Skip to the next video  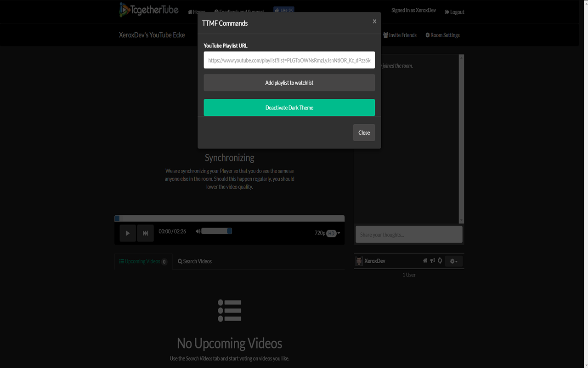tap(145, 233)
